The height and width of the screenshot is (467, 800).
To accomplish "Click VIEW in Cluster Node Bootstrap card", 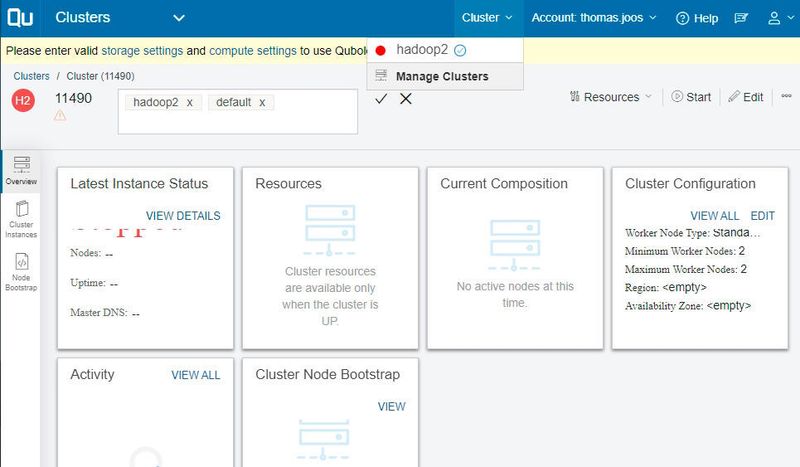I will click(x=391, y=407).
